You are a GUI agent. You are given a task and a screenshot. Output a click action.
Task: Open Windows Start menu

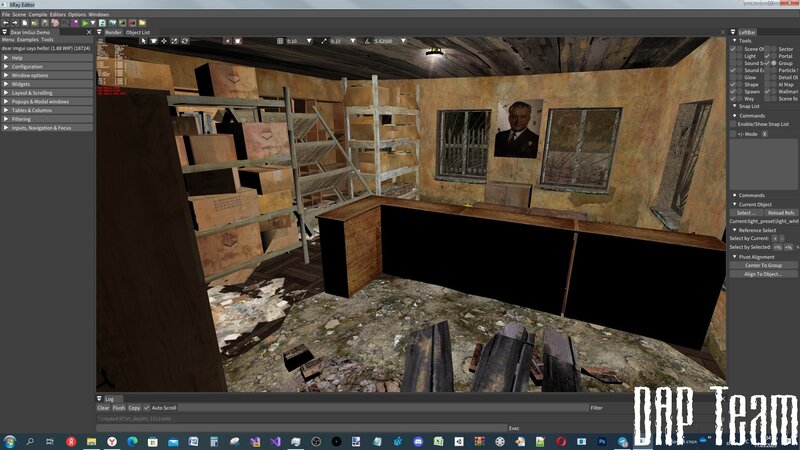click(x=10, y=441)
